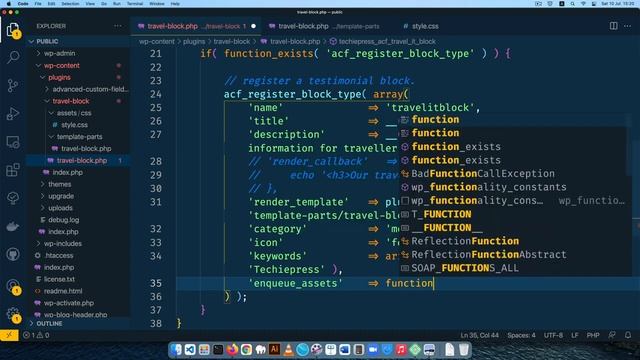This screenshot has height=360, width=640.
Task: Open the Run menu
Action: 117,4
